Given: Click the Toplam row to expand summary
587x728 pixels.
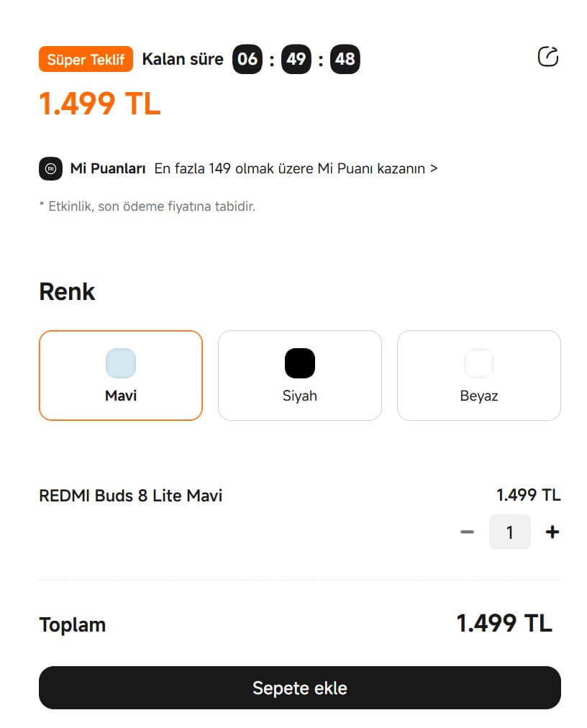Looking at the screenshot, I should (x=72, y=624).
